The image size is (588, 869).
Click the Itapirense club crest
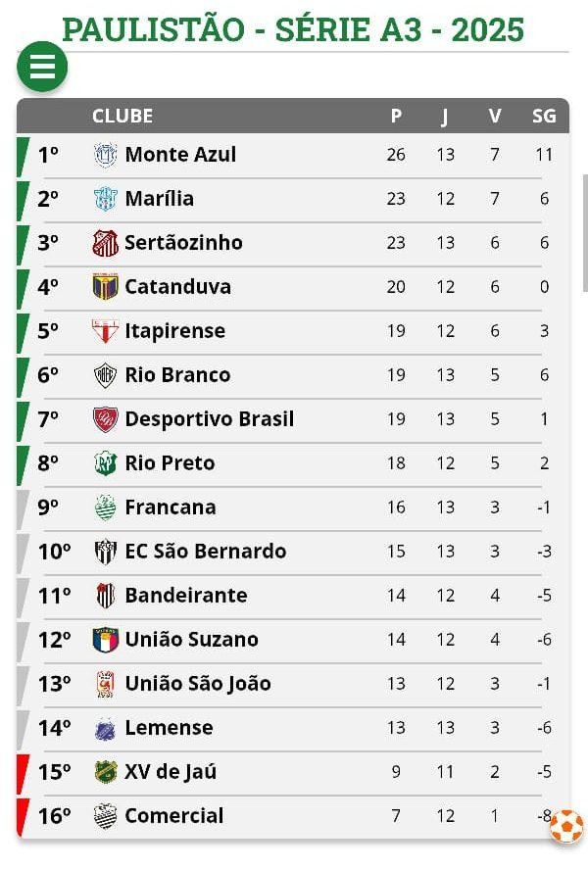click(x=105, y=331)
